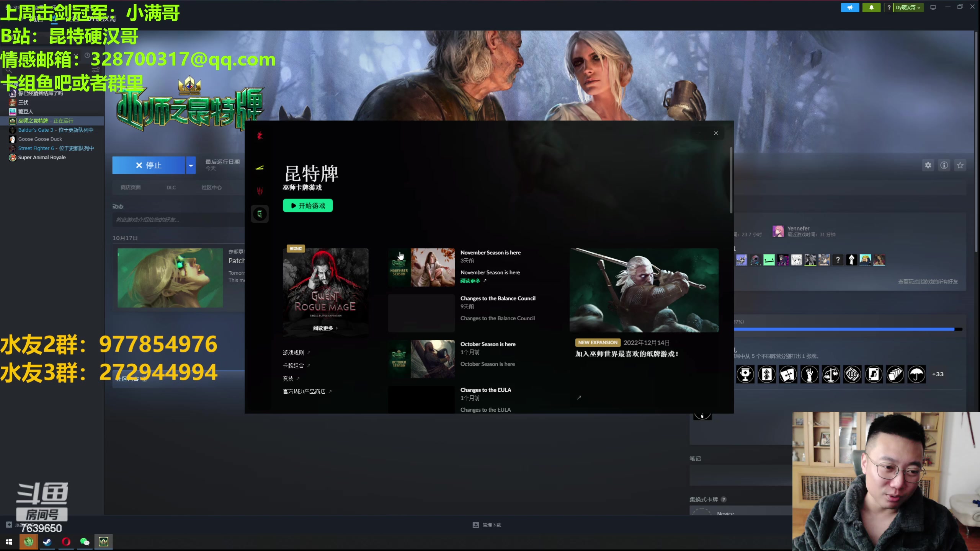Switch to Big Picture monitor icon

(933, 7)
